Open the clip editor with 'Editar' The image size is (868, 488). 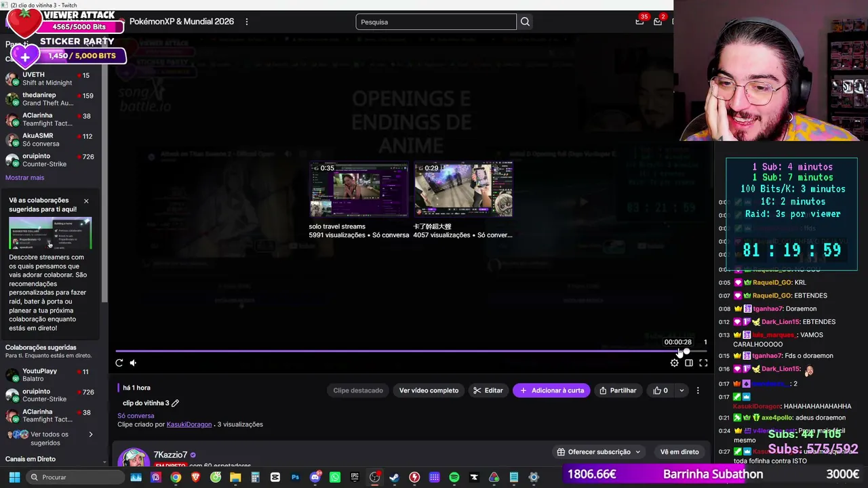(488, 390)
